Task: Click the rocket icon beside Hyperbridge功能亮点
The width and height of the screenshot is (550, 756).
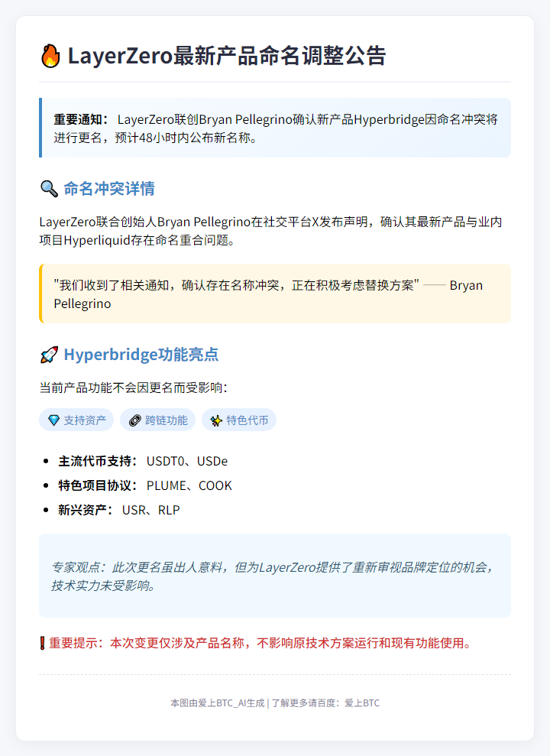Action: point(49,355)
